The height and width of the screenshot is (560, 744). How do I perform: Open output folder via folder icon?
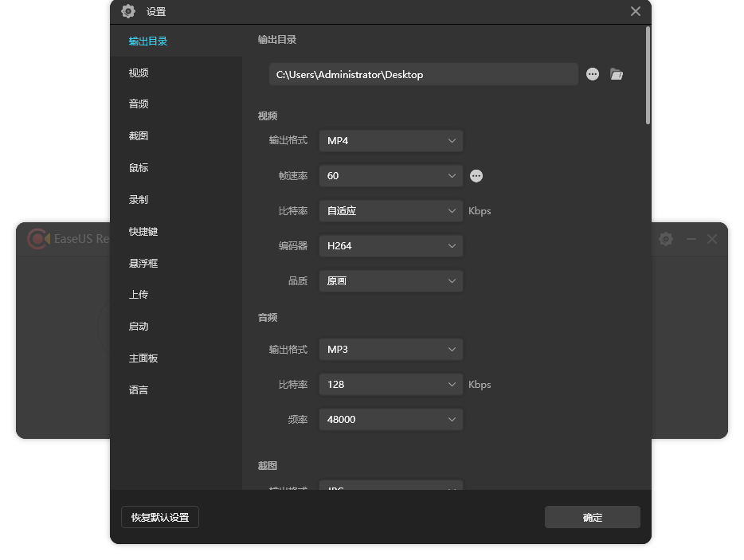[x=617, y=74]
